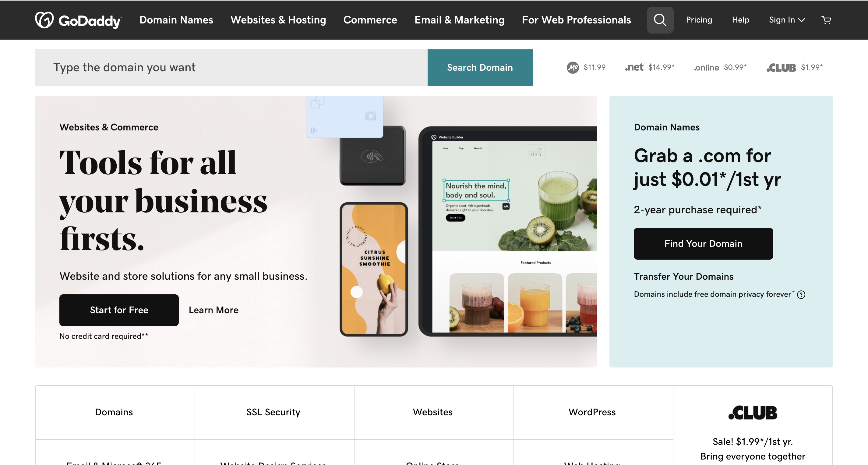The width and height of the screenshot is (868, 465).
Task: Select the .net domain offer
Action: click(649, 67)
